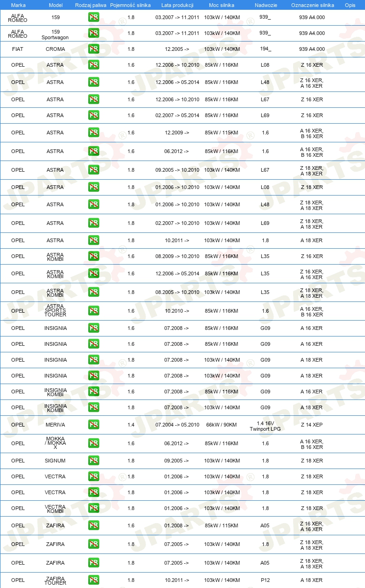
Task: Click the Rodzaj paliwa column header
Action: coord(91,5)
